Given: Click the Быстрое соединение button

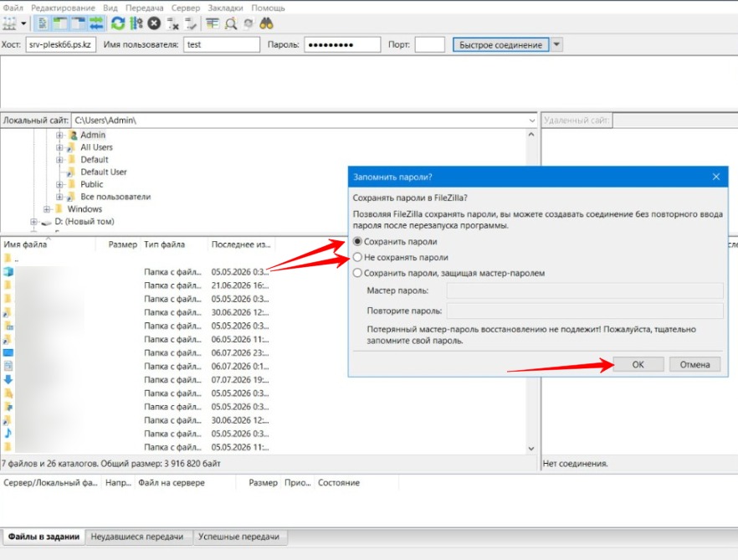Looking at the screenshot, I should [x=500, y=44].
